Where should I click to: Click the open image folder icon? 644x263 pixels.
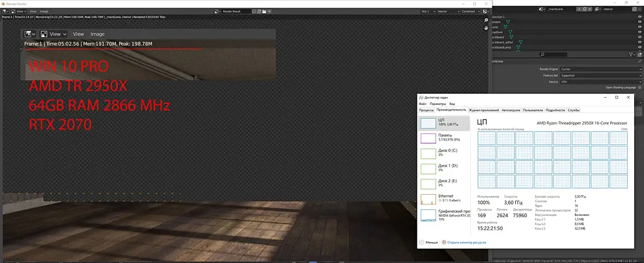pyautogui.click(x=264, y=11)
